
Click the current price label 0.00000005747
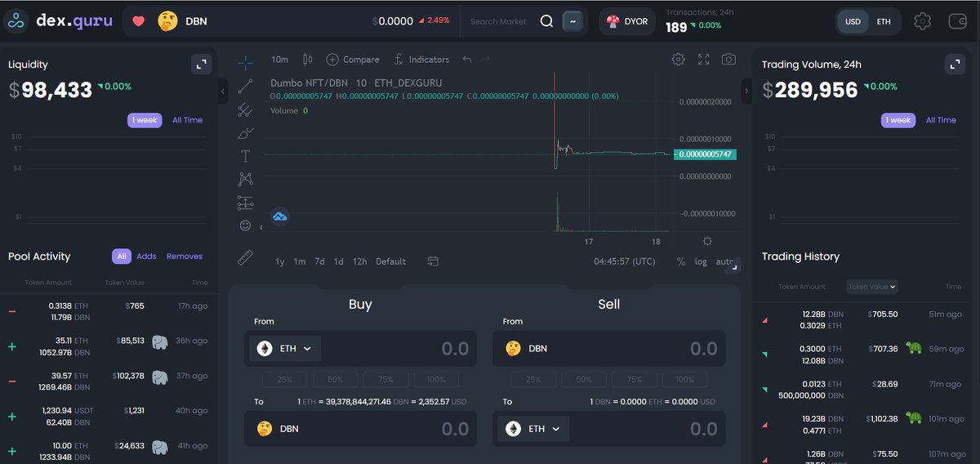[x=705, y=154]
